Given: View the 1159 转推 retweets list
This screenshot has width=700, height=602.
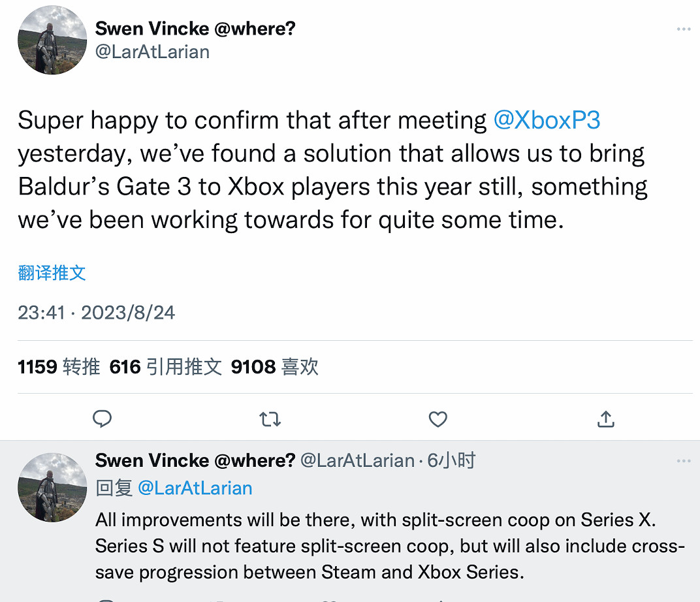Looking at the screenshot, I should 59,367.
